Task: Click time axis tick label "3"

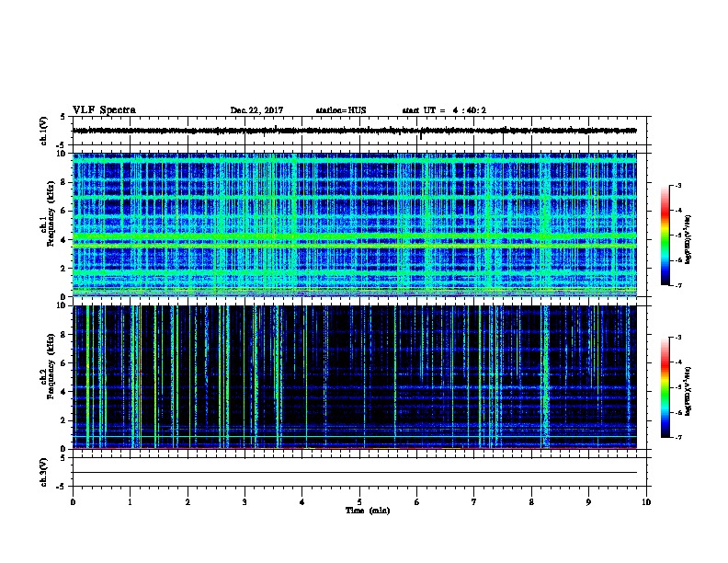Action: pos(245,502)
